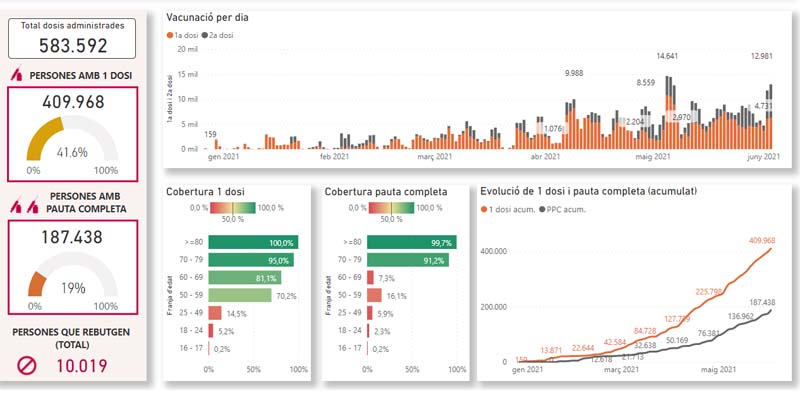Select the 70 - 79 bar showing 91,2%

coord(408,260)
